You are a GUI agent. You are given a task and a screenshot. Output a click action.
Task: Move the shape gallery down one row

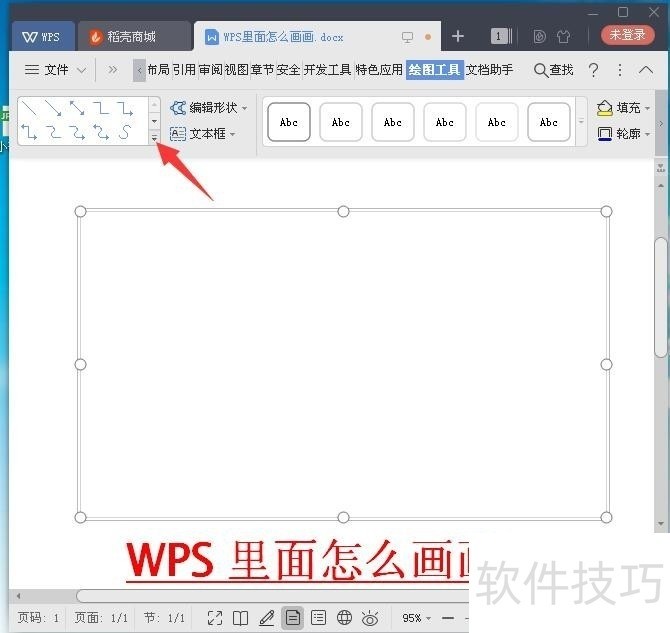154,121
